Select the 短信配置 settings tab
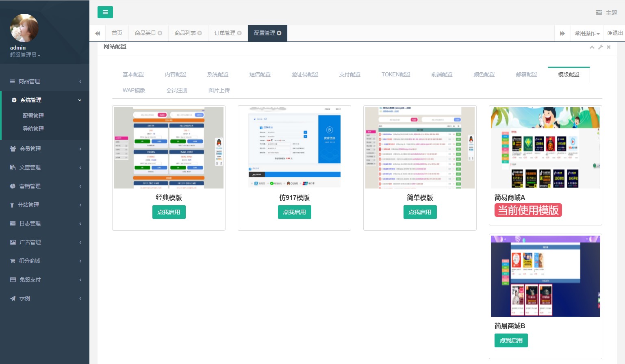Viewport: 625px width, 364px height. coord(260,74)
